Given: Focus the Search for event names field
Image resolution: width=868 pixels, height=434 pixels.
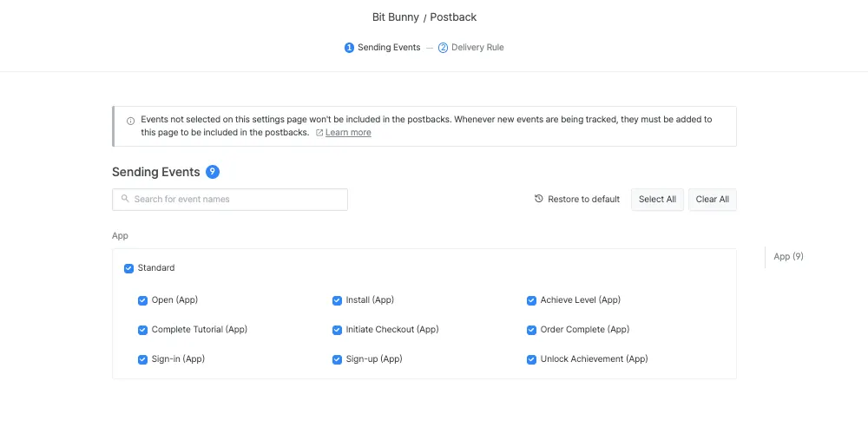Looking at the screenshot, I should tap(234, 200).
